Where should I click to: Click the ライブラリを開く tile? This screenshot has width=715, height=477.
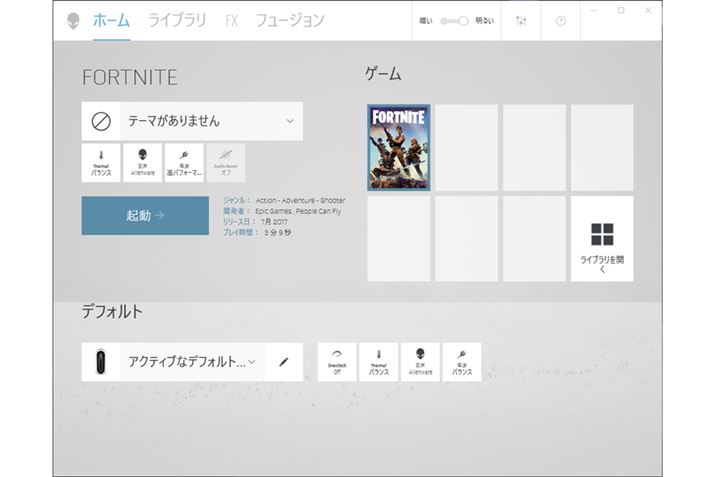click(601, 239)
